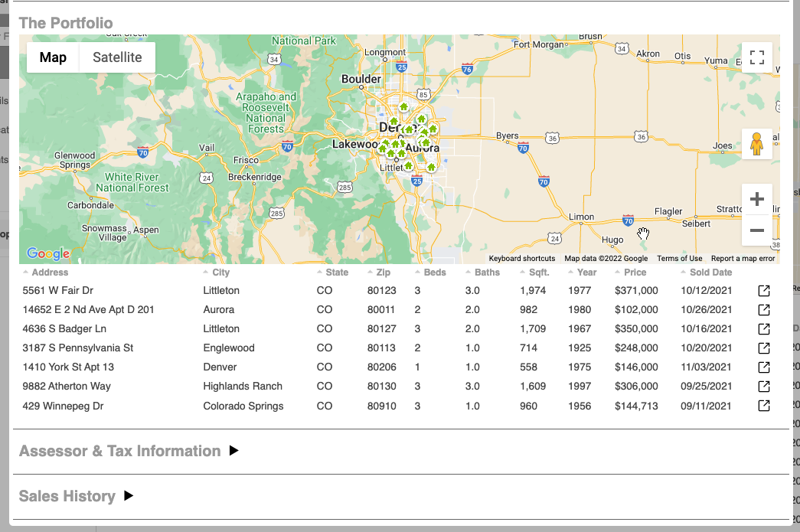Open Keyboard shortcuts for map
This screenshot has width=800, height=532.
point(522,259)
